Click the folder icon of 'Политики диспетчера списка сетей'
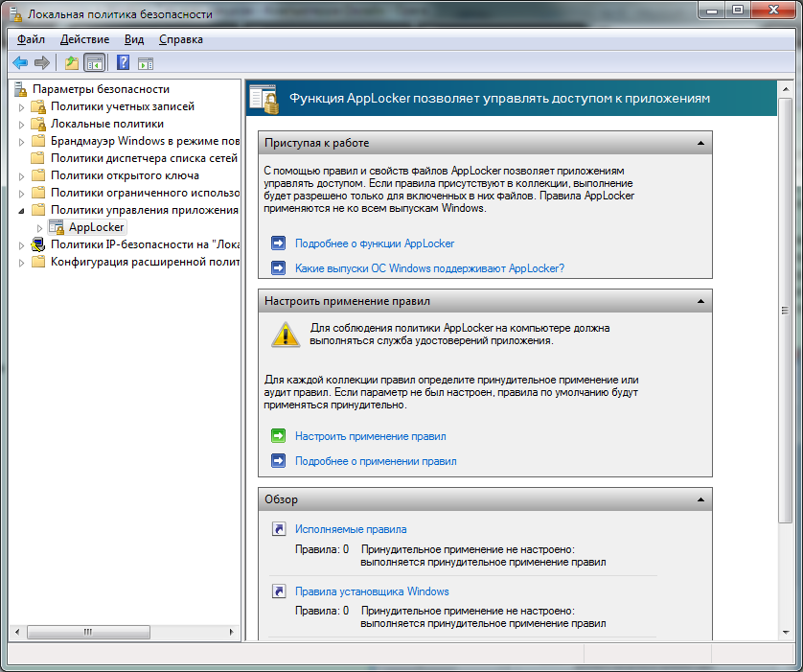 (x=38, y=158)
